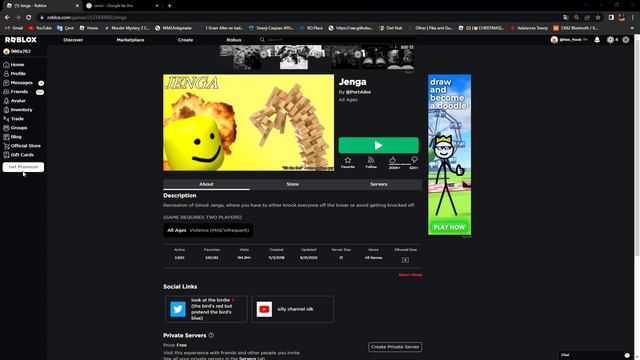Follow the Jenga game
The width and height of the screenshot is (640, 360).
(x=371, y=162)
